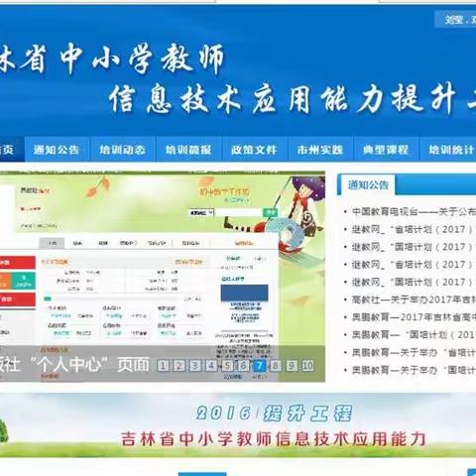Go to slide 2 in carousel
476x476 pixels.
click(179, 366)
